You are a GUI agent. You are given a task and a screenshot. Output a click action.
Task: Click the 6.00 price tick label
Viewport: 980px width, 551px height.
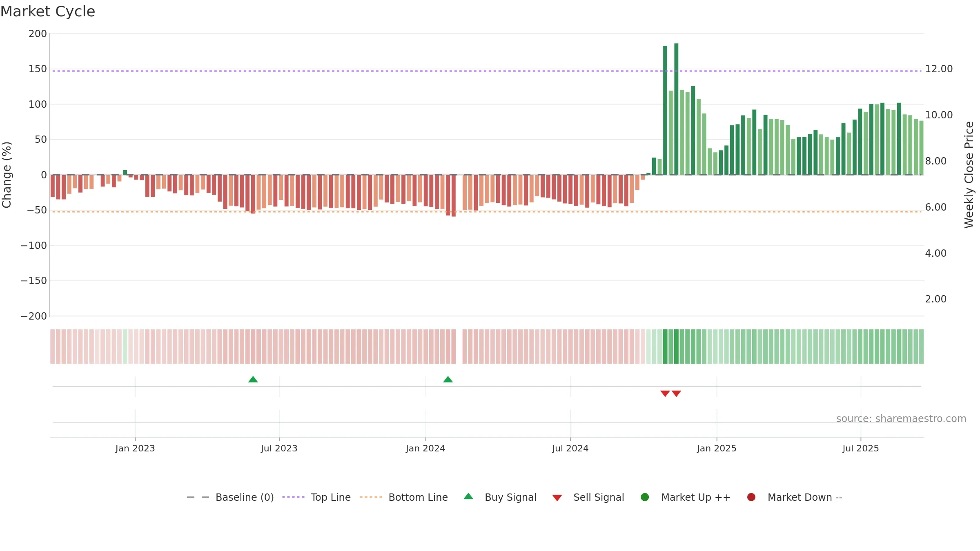pos(936,207)
